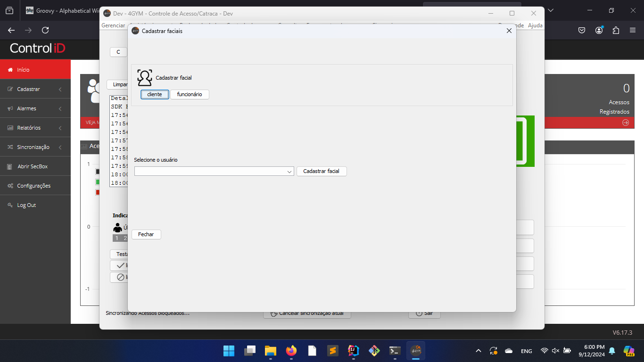This screenshot has width=644, height=362.
Task: Open the Firefox hamburger application menu
Action: 633,30
